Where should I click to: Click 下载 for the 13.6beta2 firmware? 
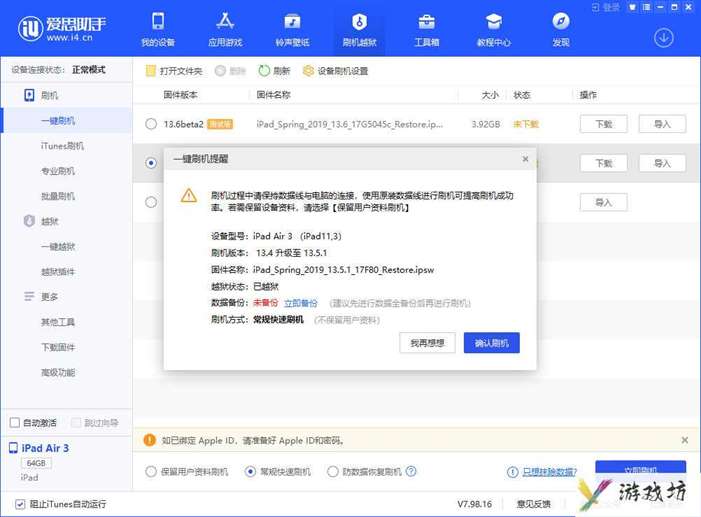[x=604, y=124]
